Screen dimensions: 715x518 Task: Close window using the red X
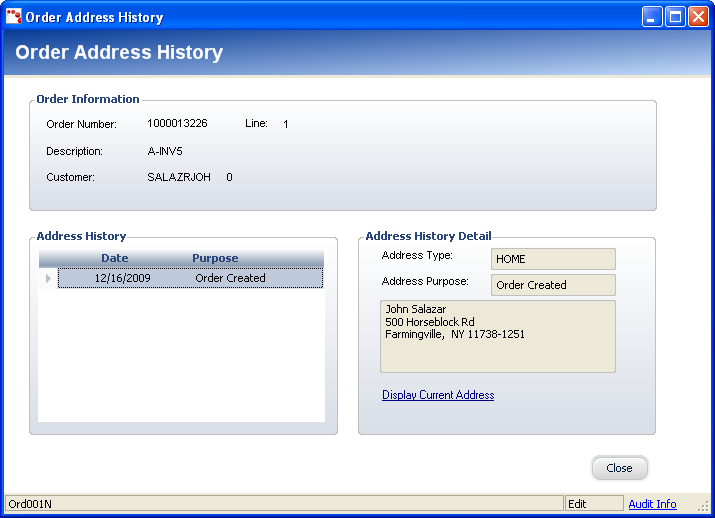[x=698, y=17]
